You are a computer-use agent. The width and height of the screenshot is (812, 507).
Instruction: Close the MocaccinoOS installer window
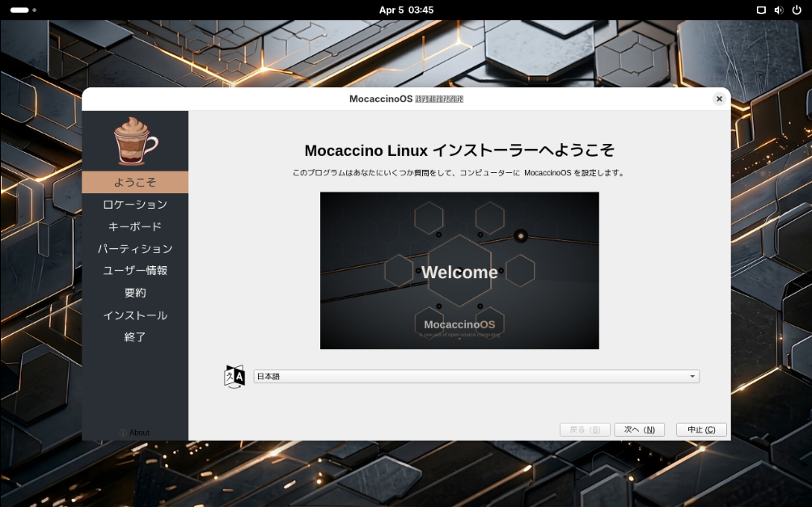click(718, 99)
